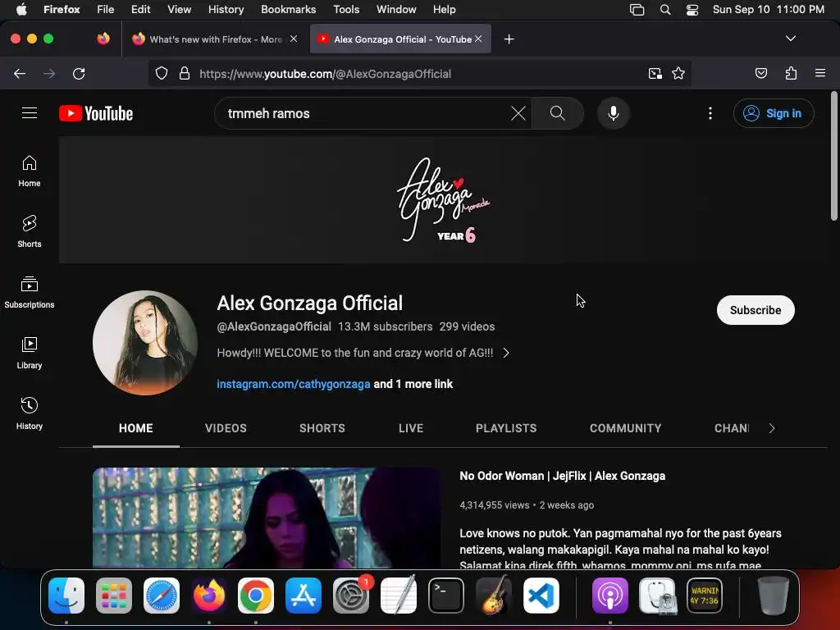
Task: Open the Tools menu
Action: pos(346,9)
